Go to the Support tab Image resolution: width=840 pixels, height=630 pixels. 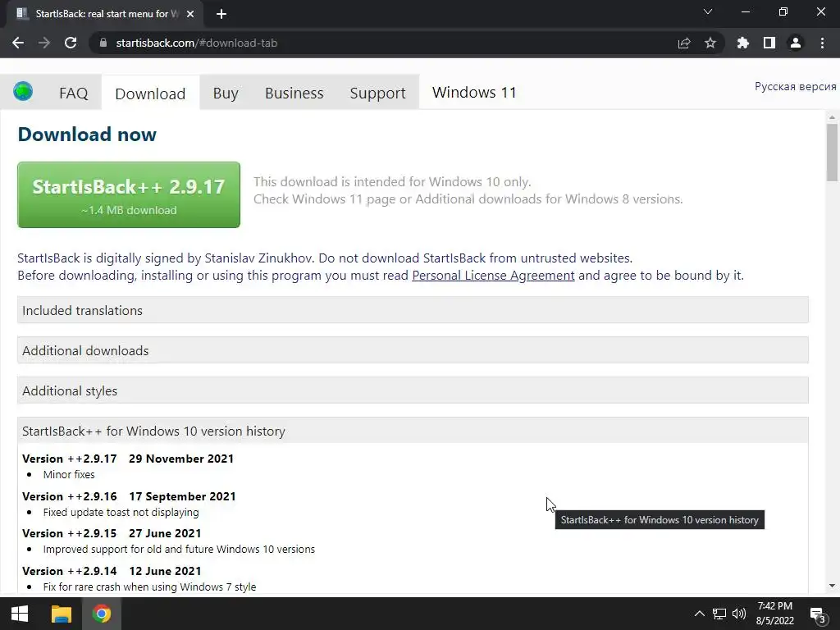coord(377,94)
